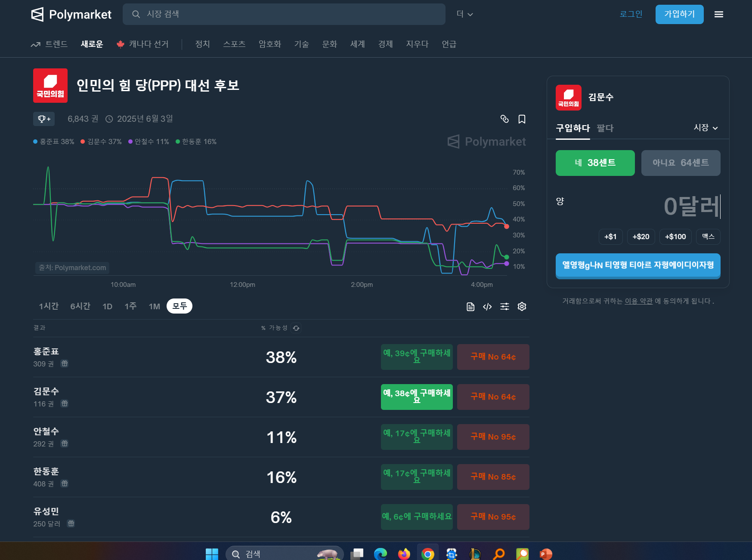Viewport: 752px width, 560px height.
Task: Click the Canada maple leaf icon
Action: (x=121, y=44)
